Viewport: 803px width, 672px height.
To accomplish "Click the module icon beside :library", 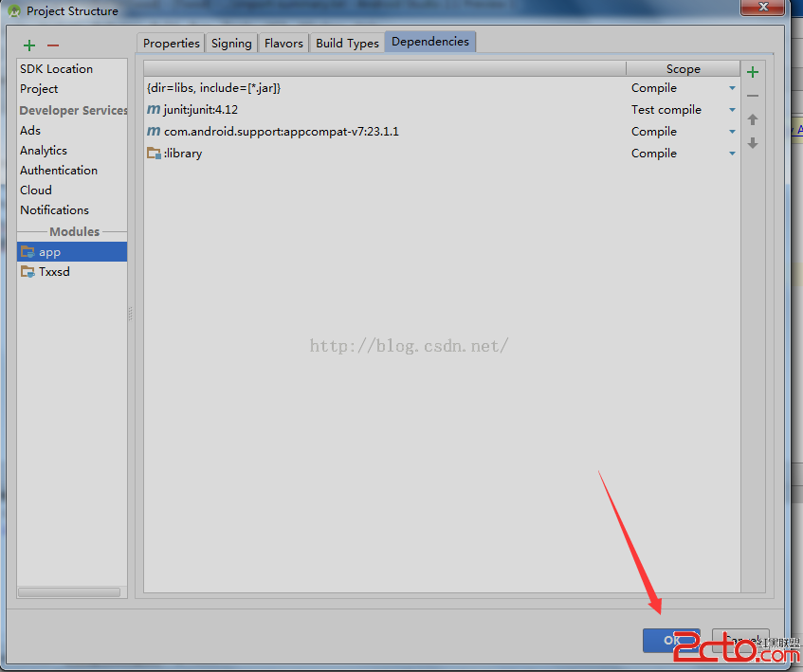I will [154, 153].
